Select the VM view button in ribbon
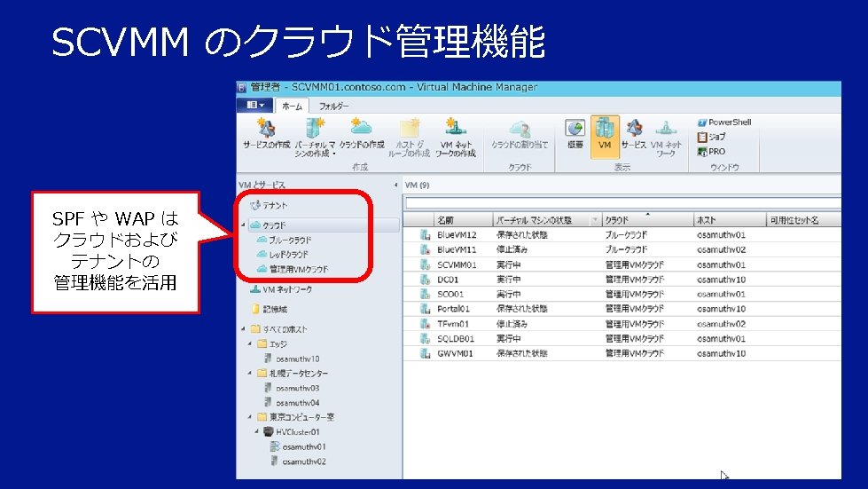Image resolution: width=868 pixels, height=489 pixels. point(605,137)
